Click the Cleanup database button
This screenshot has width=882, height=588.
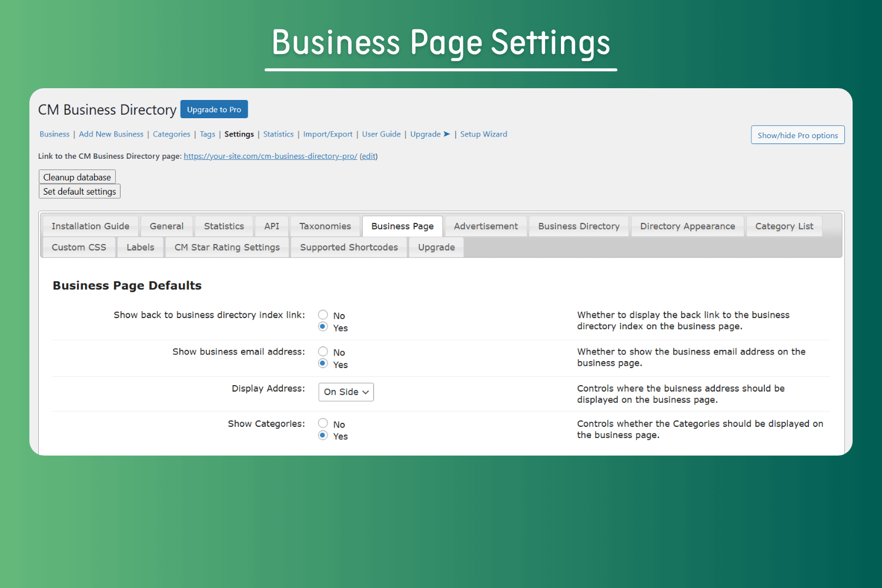77,177
